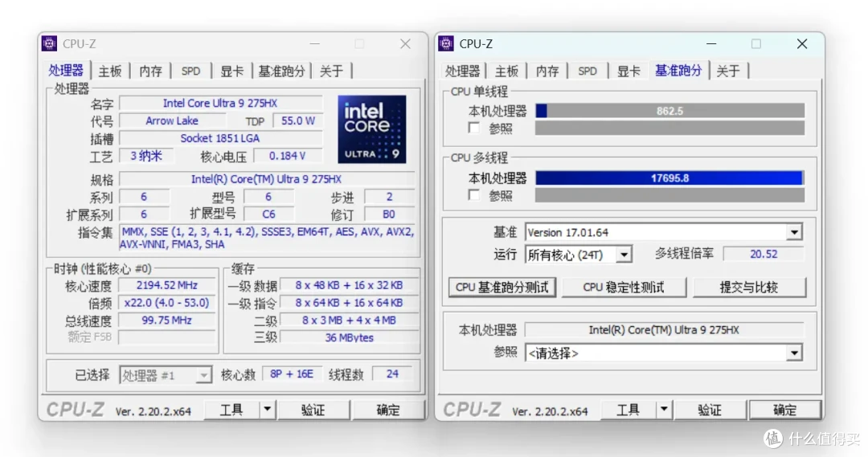The image size is (868, 457).
Task: Select 处理器 tab in left window
Action: pyautogui.click(x=65, y=70)
